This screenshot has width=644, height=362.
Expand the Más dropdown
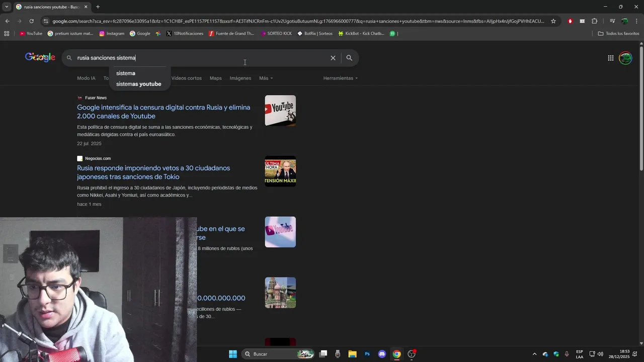pyautogui.click(x=266, y=78)
